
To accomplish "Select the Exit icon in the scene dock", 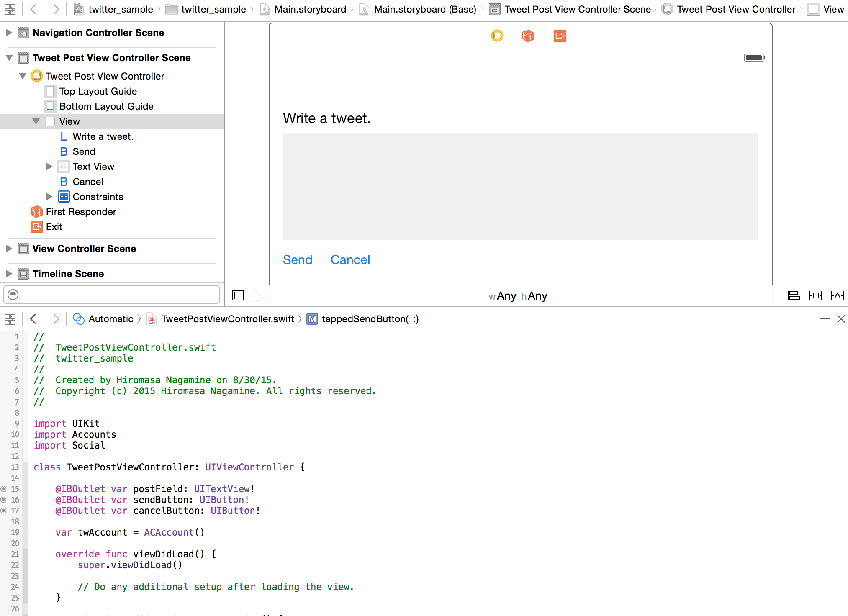I will (560, 36).
